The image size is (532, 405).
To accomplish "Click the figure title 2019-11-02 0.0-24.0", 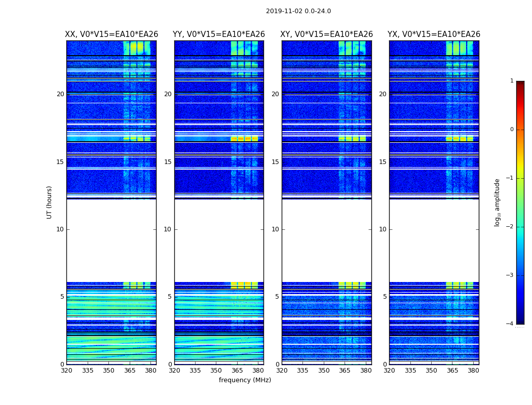I will 298,11.
